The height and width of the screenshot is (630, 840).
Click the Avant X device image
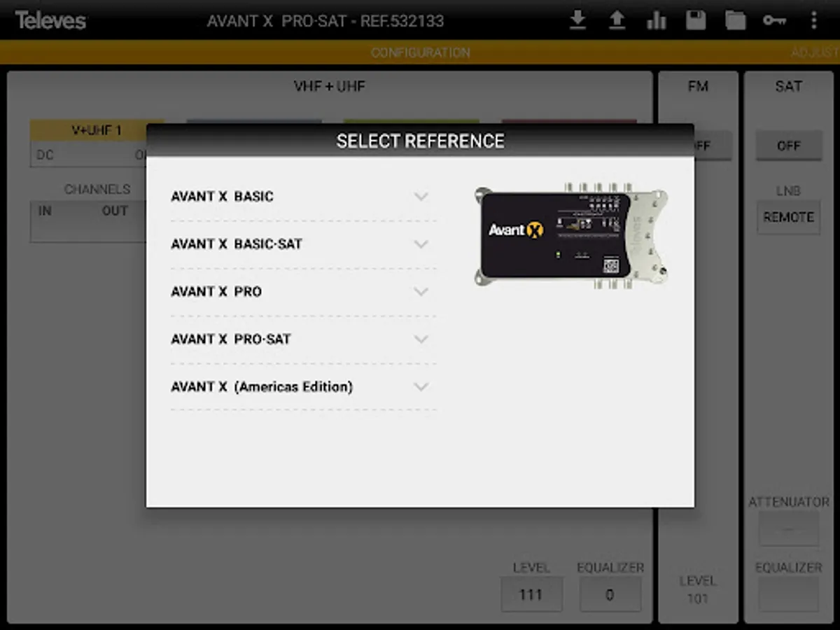pos(570,236)
